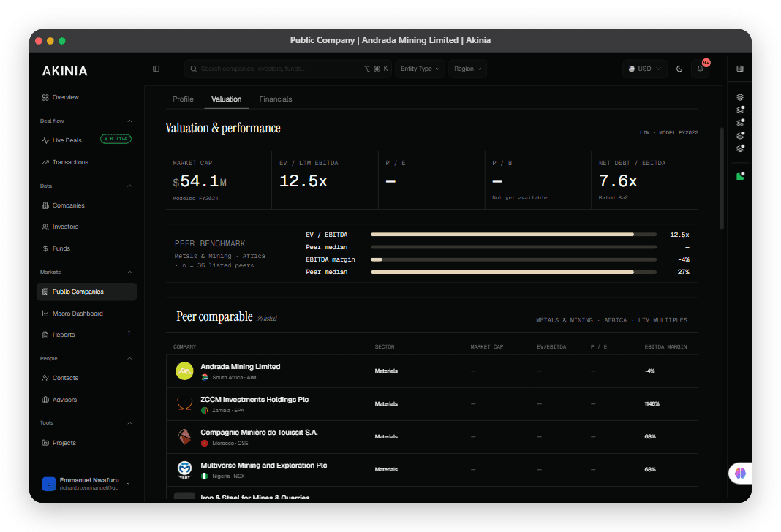Click the Contacts person icon
Image resolution: width=781 pixels, height=532 pixels.
tap(45, 379)
